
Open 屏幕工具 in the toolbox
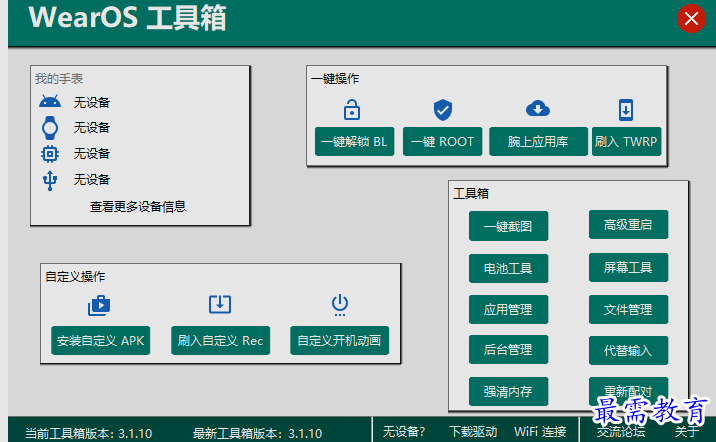628,268
